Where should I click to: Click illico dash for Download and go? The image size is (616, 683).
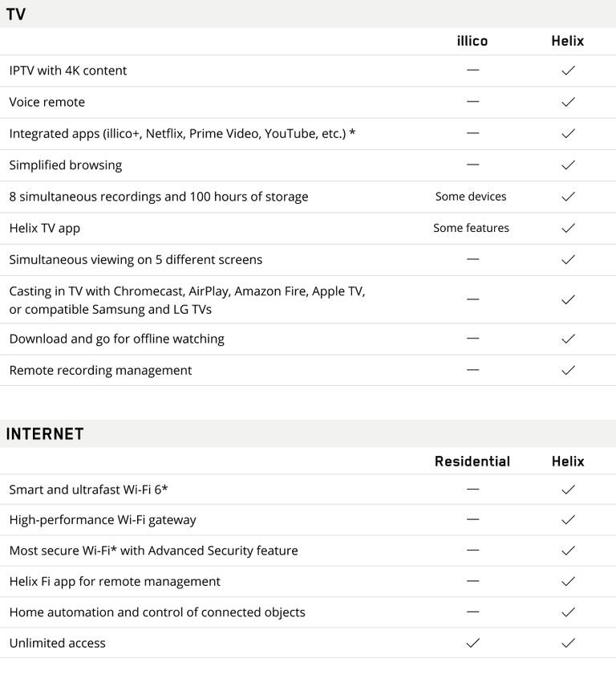coord(472,339)
